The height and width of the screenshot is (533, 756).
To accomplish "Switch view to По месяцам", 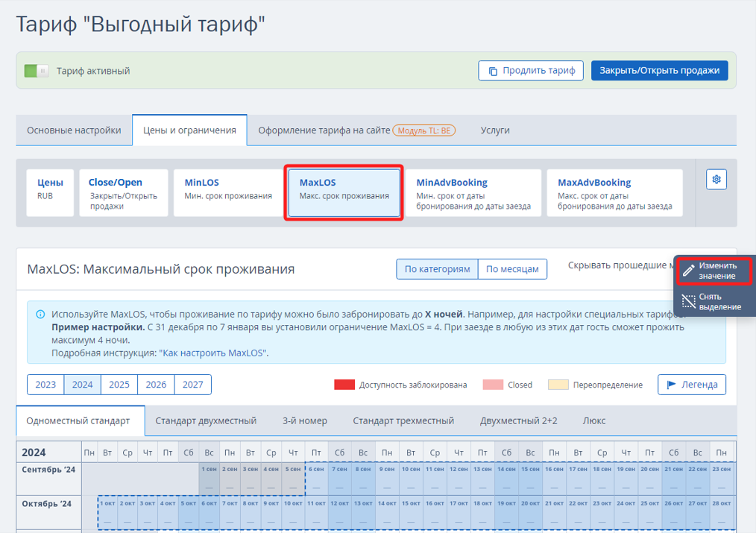I will coord(512,269).
